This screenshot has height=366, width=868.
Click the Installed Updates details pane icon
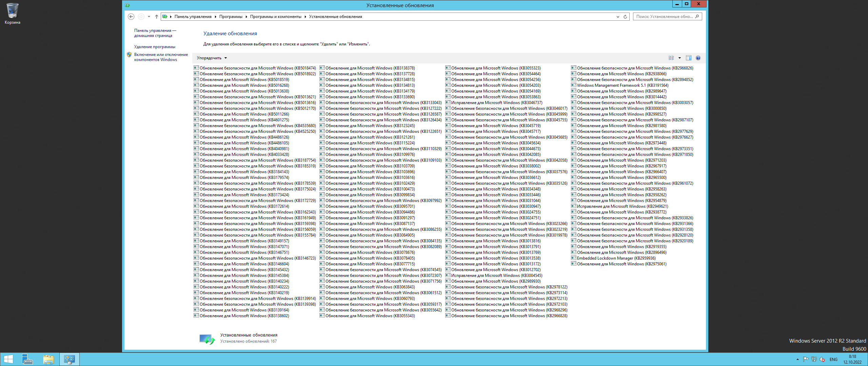(x=207, y=339)
